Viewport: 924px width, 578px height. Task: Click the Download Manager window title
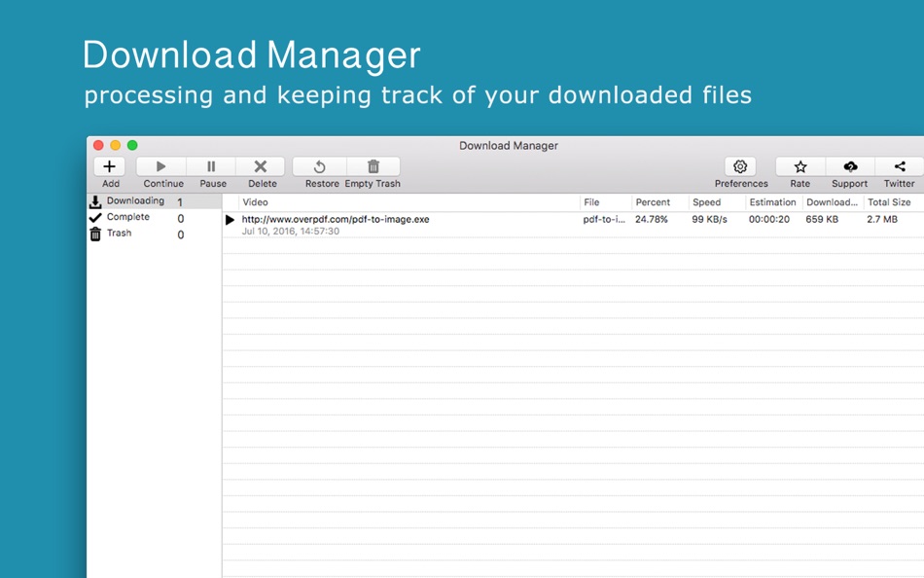coord(509,146)
